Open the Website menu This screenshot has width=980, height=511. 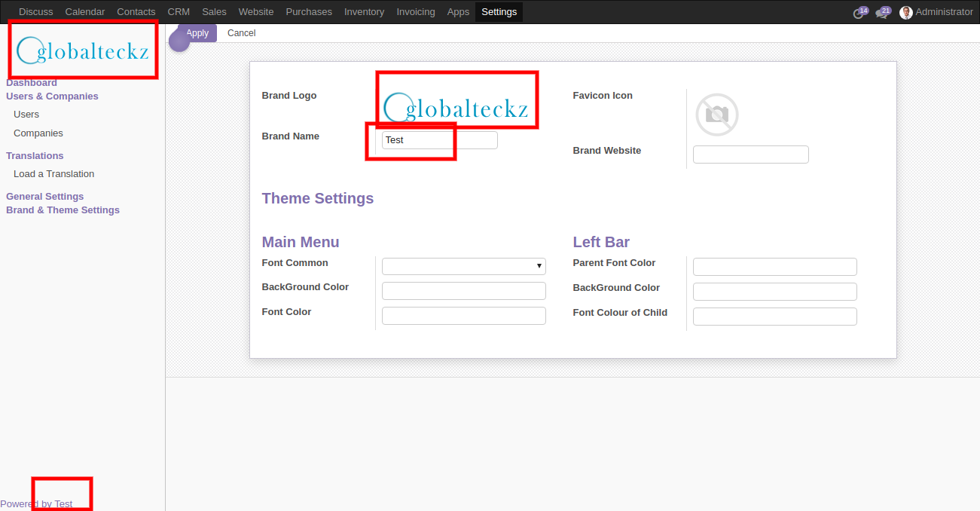256,12
